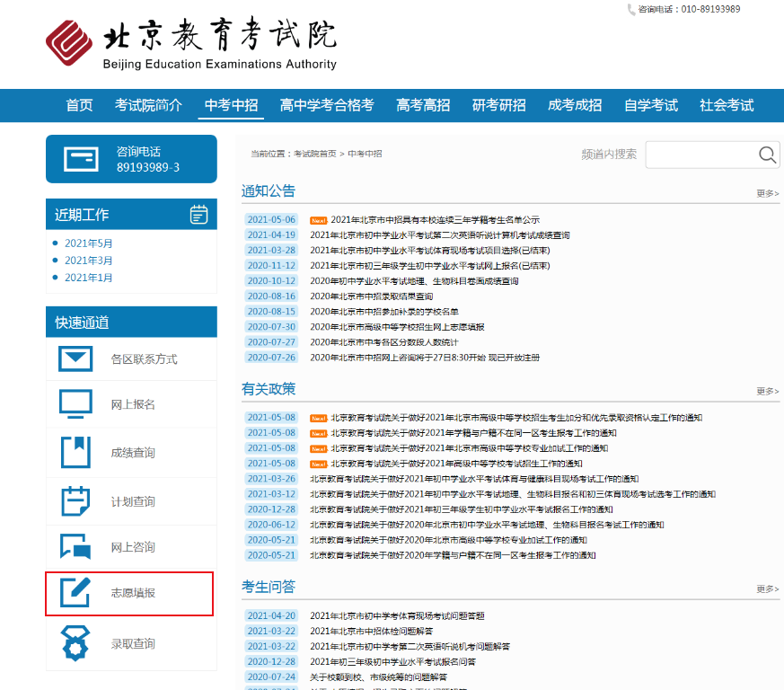
Task: Open 成考成招 navigation item
Action: pos(575,105)
